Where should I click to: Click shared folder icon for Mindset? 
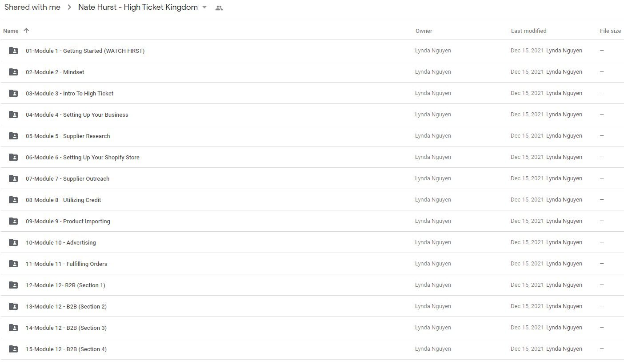coord(13,72)
